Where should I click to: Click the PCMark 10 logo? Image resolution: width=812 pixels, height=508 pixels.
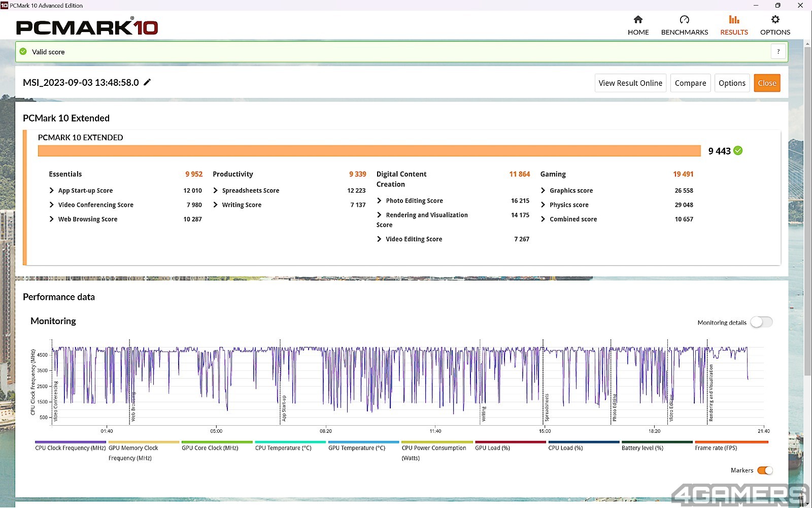coord(87,27)
